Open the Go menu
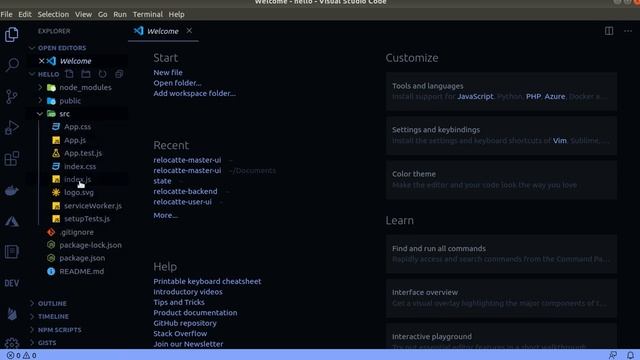The width and height of the screenshot is (640, 360). tap(102, 14)
